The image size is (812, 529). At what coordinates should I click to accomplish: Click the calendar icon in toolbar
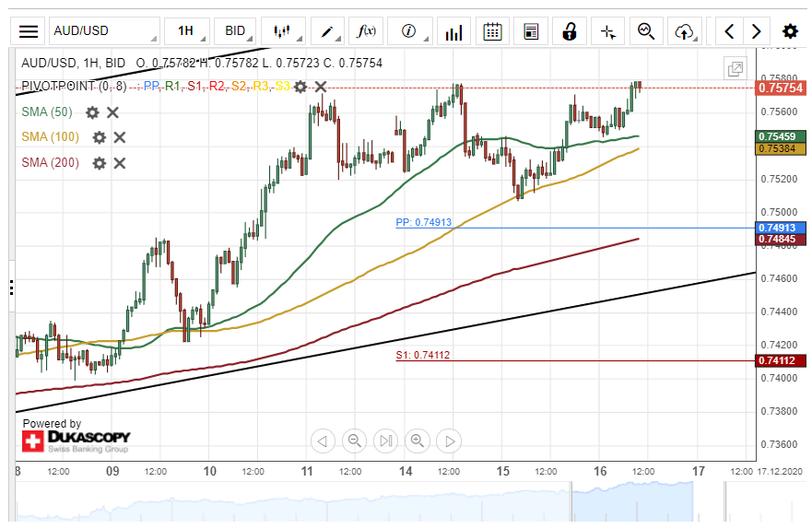point(492,31)
